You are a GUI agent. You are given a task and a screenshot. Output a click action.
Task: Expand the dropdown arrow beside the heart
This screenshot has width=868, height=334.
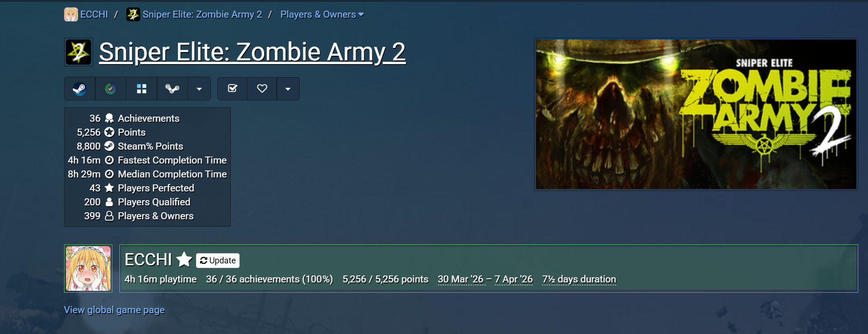pos(288,89)
